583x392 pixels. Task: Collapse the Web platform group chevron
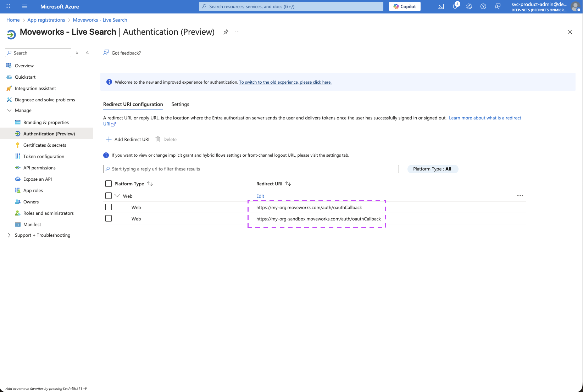click(117, 196)
